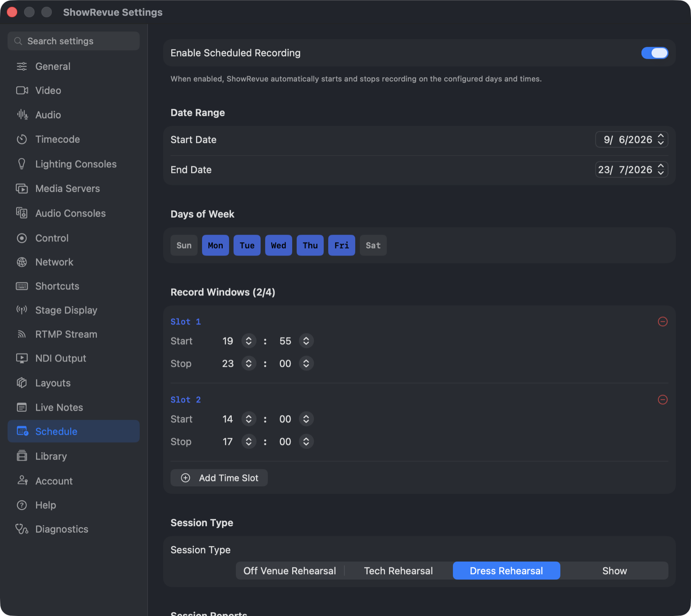Disable Thursday in Days of Week
Screen dimensions: 691x616
tap(310, 245)
